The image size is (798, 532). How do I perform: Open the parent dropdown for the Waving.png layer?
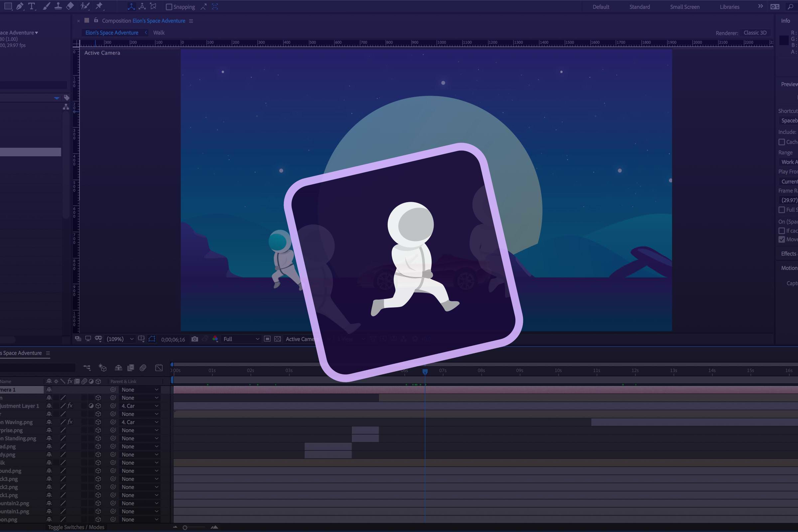pos(140,422)
